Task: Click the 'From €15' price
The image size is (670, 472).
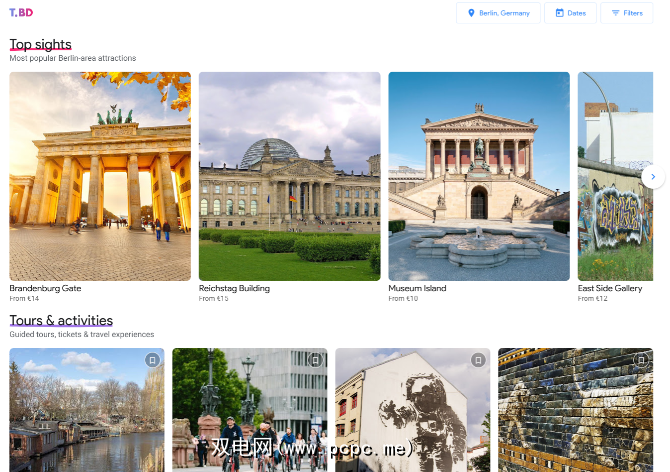Action: [214, 299]
